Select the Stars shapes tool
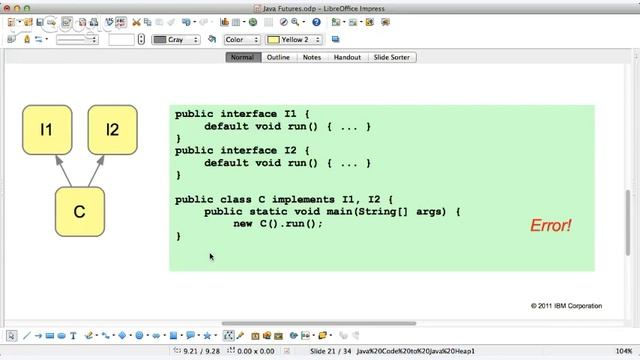The image size is (640, 360). [x=207, y=336]
